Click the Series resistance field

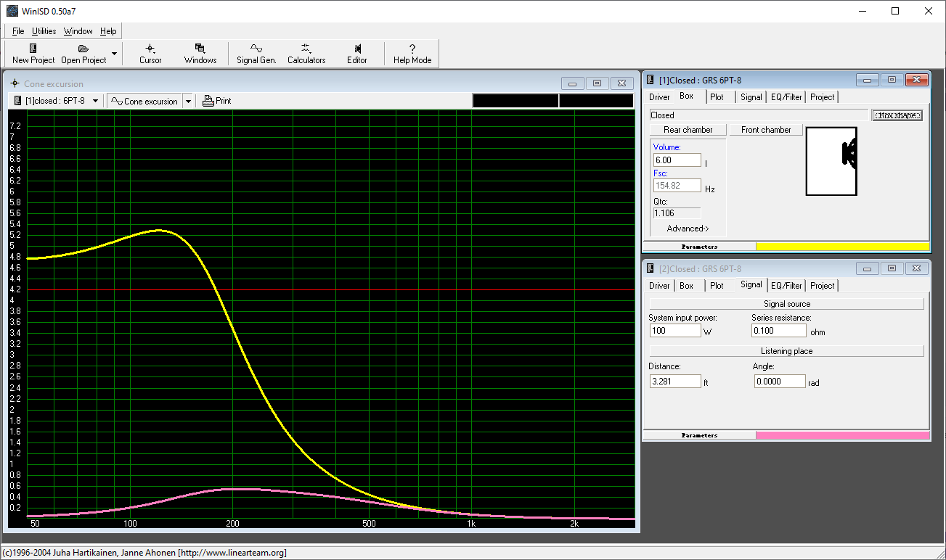(779, 331)
